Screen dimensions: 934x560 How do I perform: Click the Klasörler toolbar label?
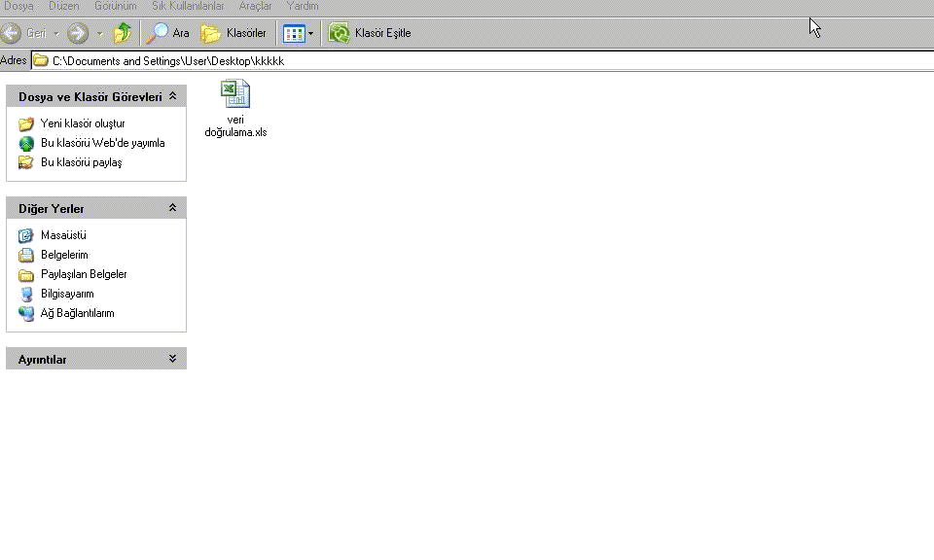[246, 33]
